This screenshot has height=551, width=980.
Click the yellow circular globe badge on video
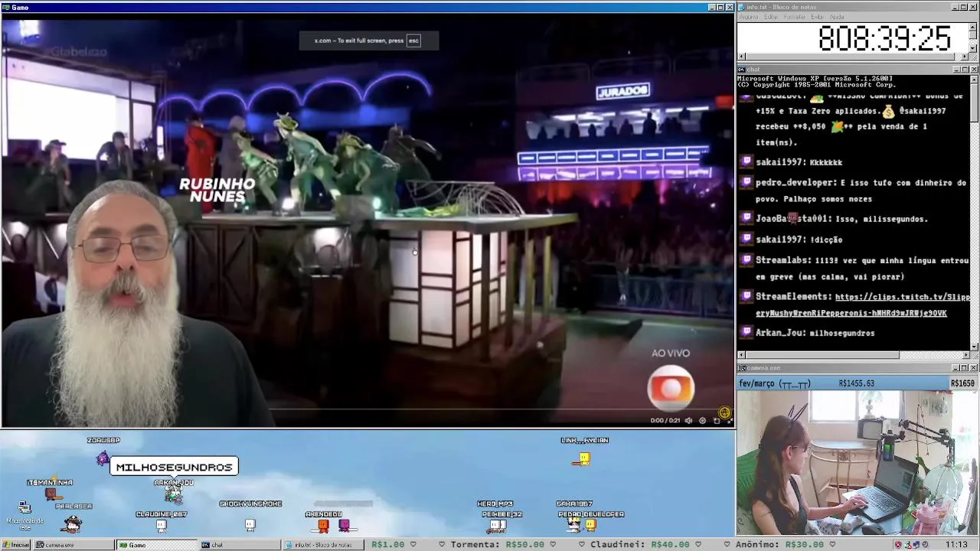[725, 412]
